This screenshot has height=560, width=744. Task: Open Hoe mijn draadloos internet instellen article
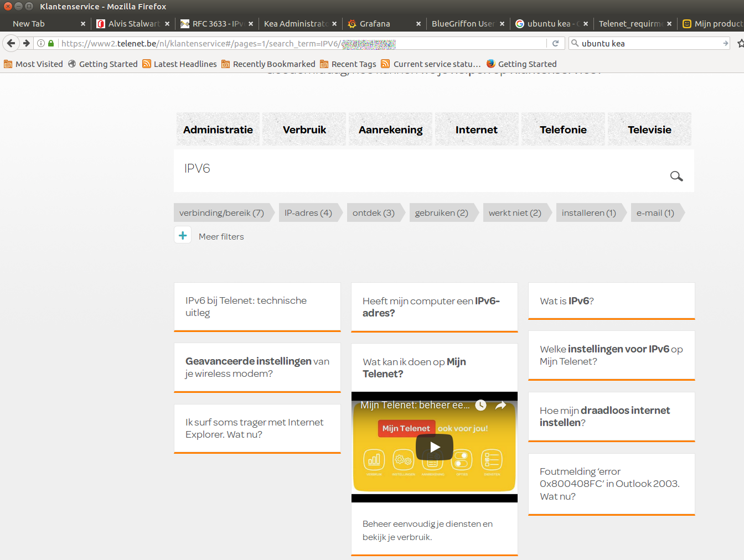612,417
